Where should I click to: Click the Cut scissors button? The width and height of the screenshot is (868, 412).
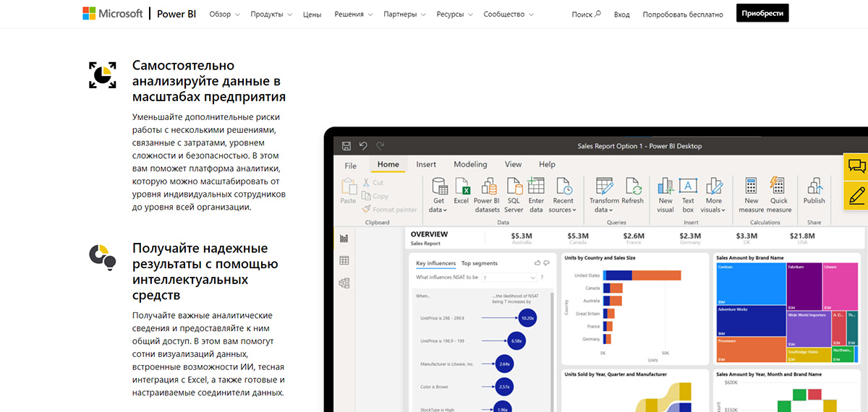(373, 183)
